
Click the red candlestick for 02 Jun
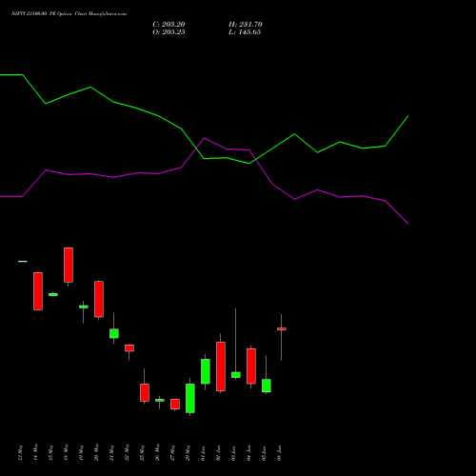coord(221,367)
